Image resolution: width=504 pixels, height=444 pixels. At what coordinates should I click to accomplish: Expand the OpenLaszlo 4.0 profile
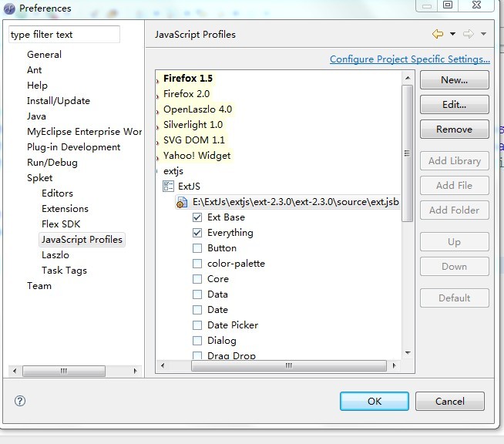(157, 112)
